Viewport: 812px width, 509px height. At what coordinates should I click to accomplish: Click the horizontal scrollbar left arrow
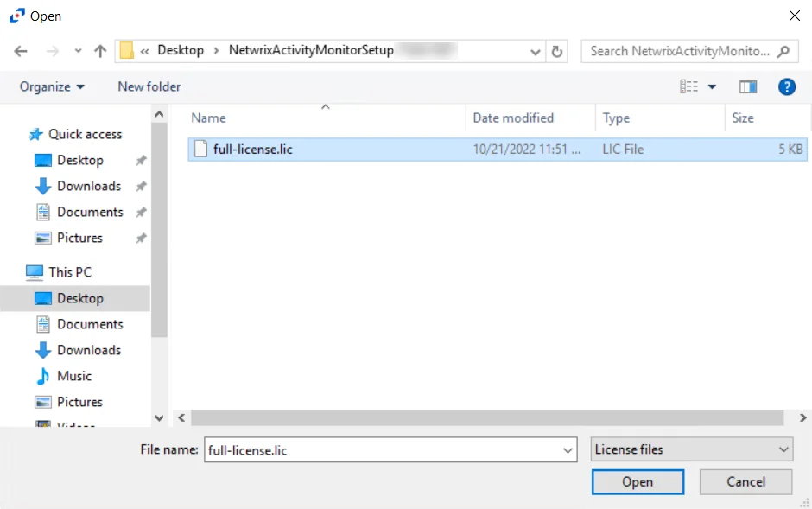181,418
